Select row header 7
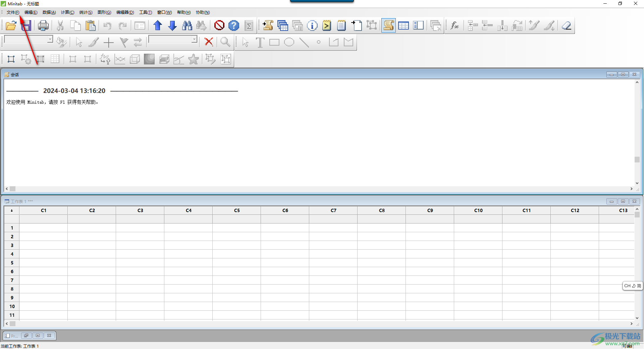644x349 pixels. (12, 280)
